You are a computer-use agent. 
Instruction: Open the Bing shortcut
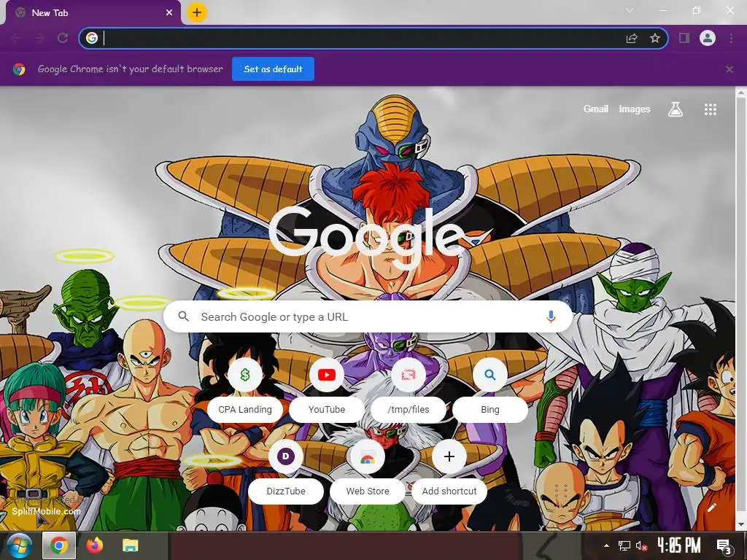click(489, 391)
